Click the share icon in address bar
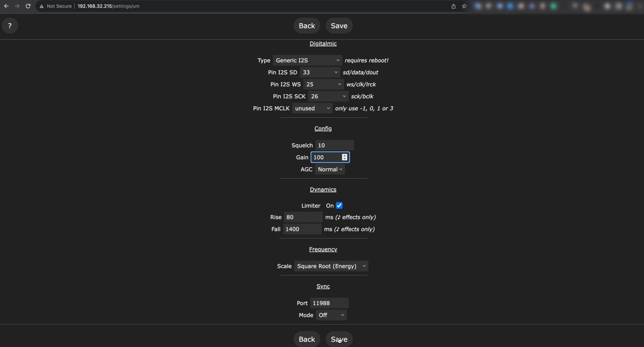Screen dimensions: 644x347 pos(453,6)
